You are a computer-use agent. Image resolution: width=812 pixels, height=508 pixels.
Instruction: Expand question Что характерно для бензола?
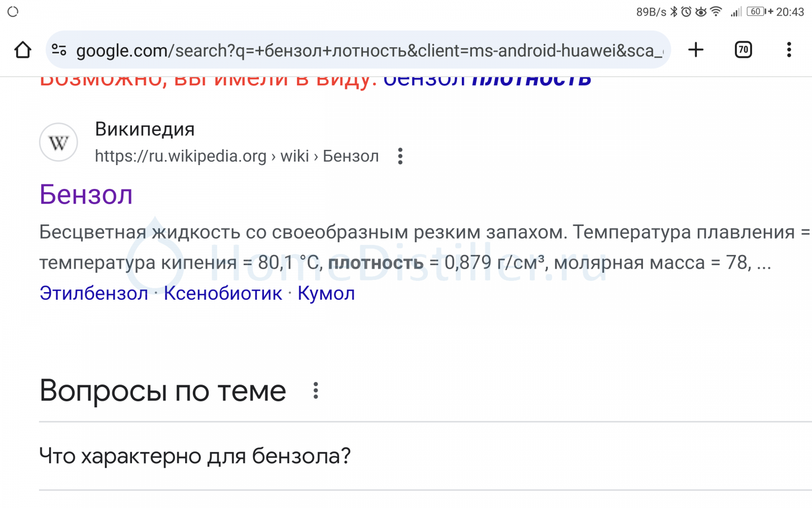(x=425, y=456)
